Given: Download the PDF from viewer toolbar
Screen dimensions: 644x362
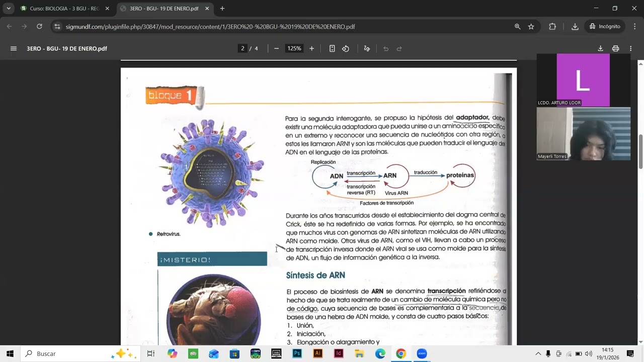Looking at the screenshot, I should pos(600,49).
